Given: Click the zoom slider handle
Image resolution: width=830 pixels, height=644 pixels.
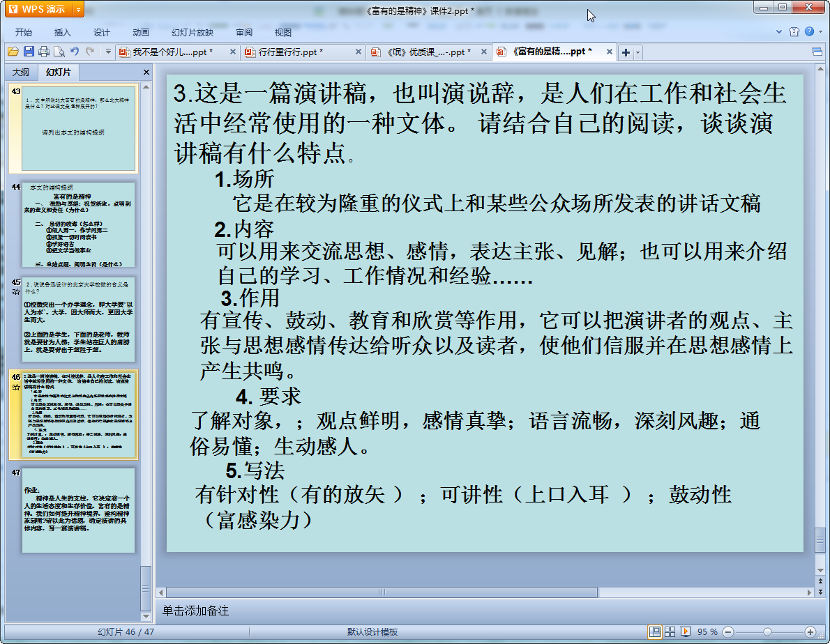Looking at the screenshot, I should click(767, 632).
